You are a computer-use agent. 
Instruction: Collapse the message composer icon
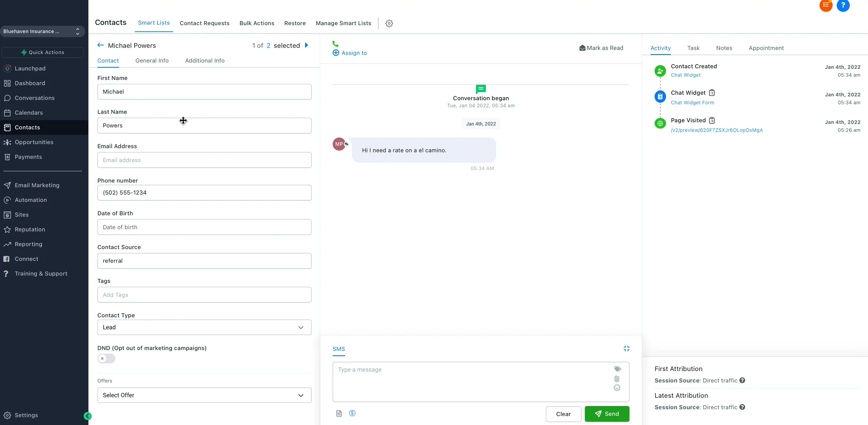coord(627,349)
